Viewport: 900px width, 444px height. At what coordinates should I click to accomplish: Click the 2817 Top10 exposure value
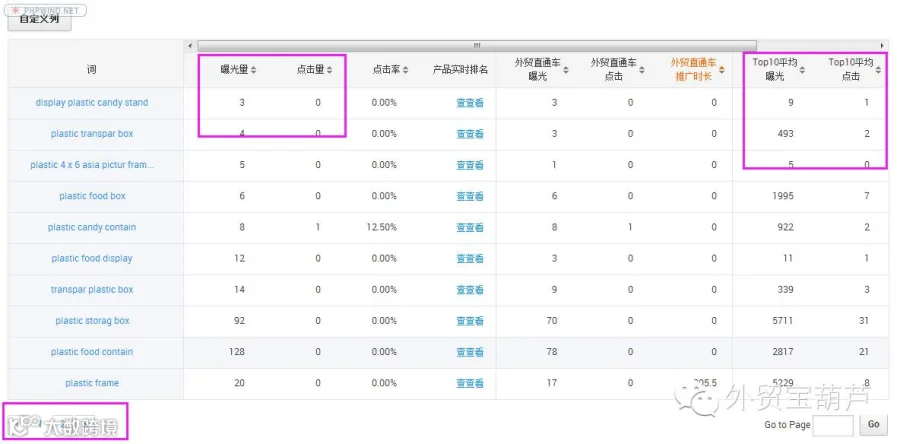click(x=783, y=352)
